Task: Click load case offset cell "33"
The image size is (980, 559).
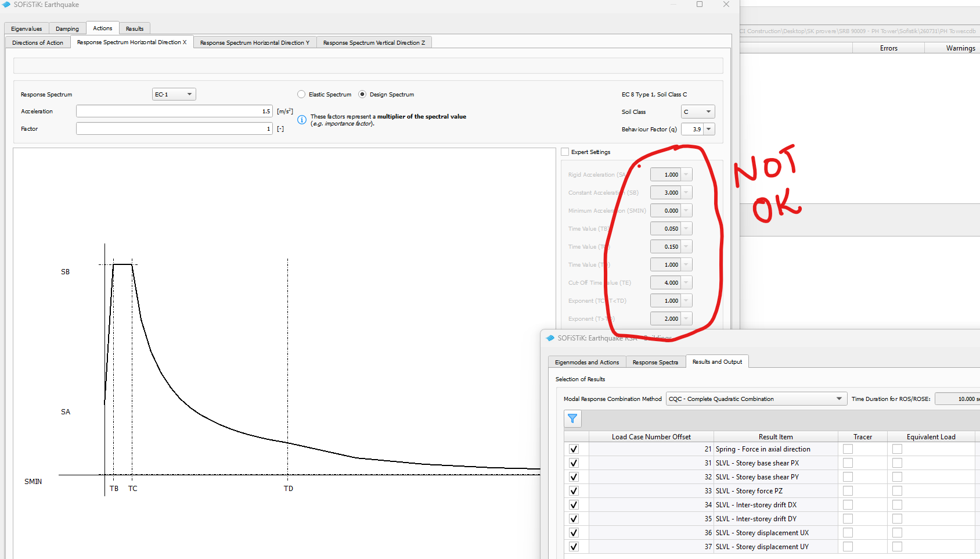Action: pyautogui.click(x=651, y=491)
